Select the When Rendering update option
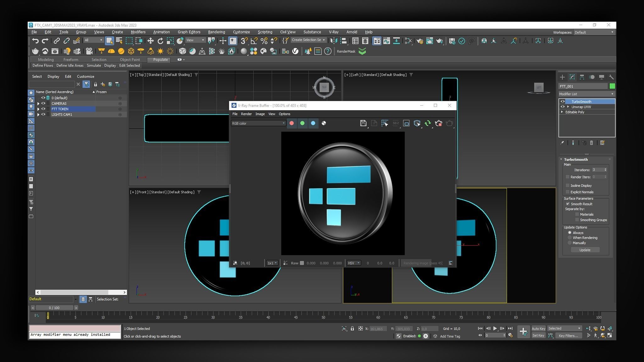644x362 pixels. [569, 238]
